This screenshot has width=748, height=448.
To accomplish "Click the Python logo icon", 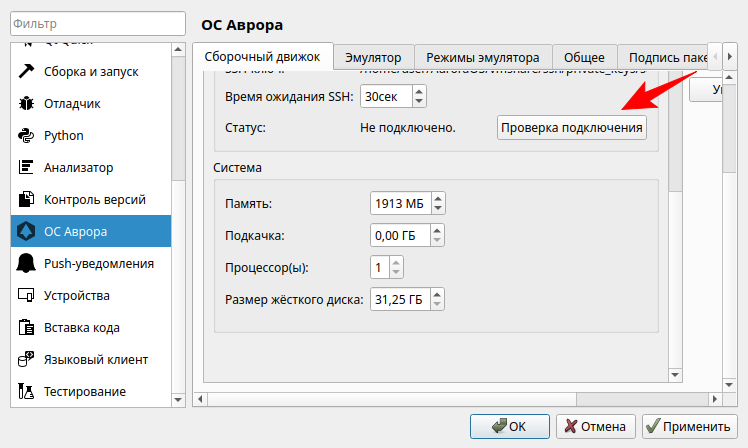I will pyautogui.click(x=26, y=135).
